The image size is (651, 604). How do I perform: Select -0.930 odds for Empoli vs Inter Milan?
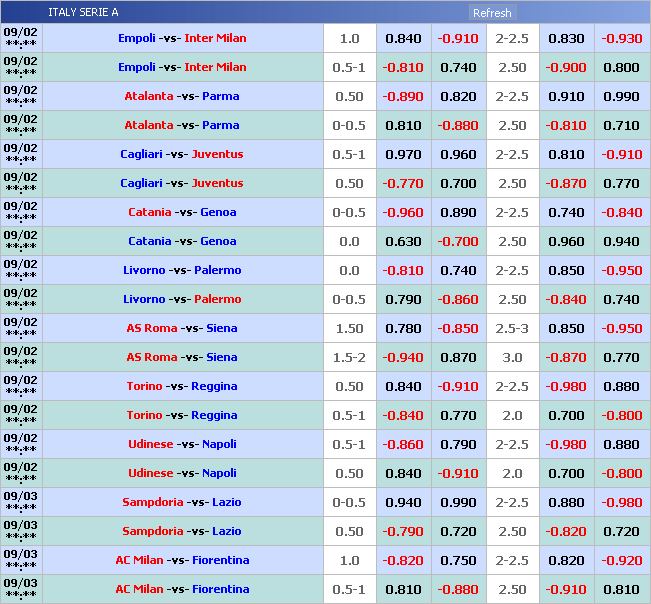tap(621, 38)
